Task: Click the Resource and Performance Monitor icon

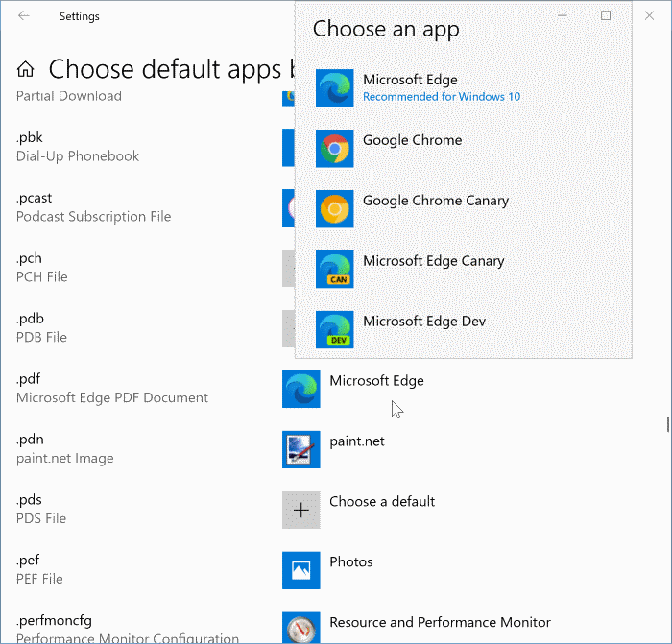Action: click(300, 628)
